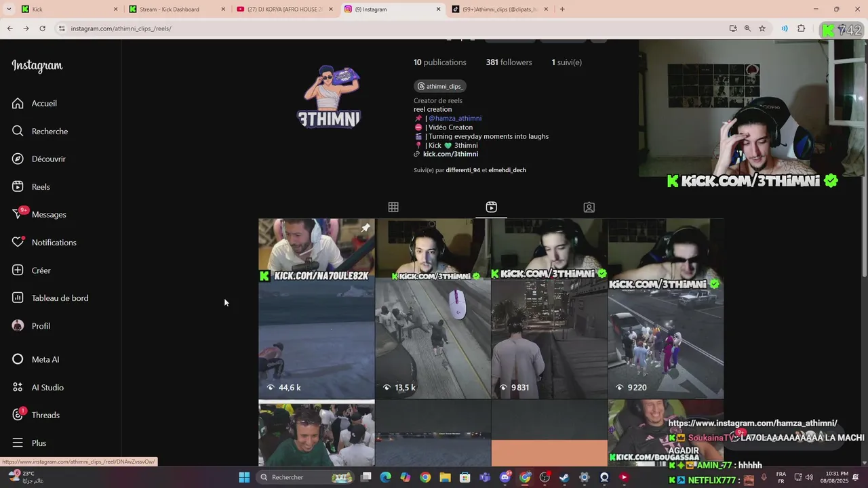Viewport: 868px width, 488px height.
Task: Switch to Stream - Kick Dashboard tab
Action: pyautogui.click(x=175, y=9)
